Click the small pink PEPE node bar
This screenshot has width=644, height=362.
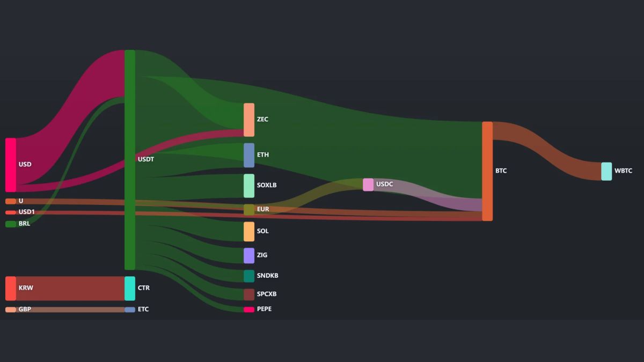tap(249, 309)
